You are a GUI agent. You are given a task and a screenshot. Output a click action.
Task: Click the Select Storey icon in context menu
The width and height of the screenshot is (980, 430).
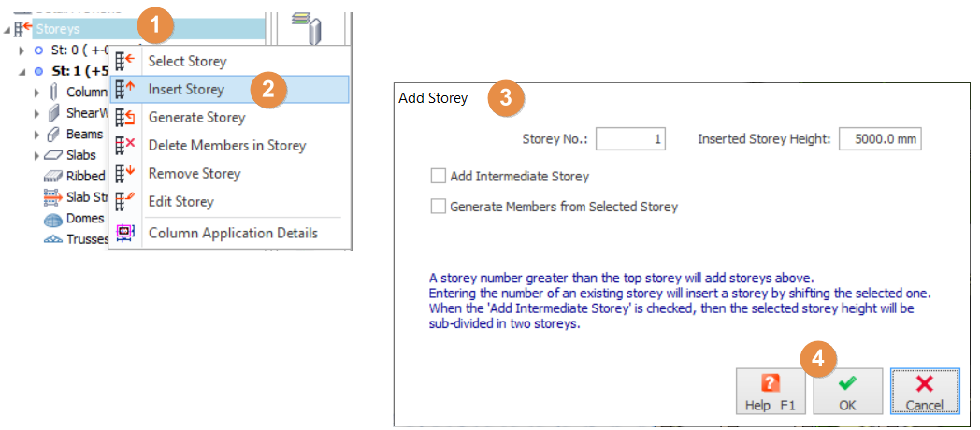[124, 62]
